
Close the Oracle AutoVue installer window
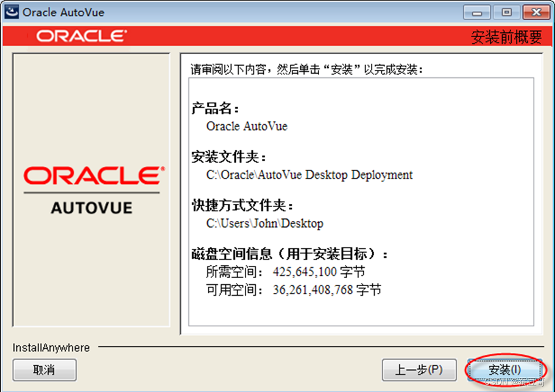tap(536, 12)
